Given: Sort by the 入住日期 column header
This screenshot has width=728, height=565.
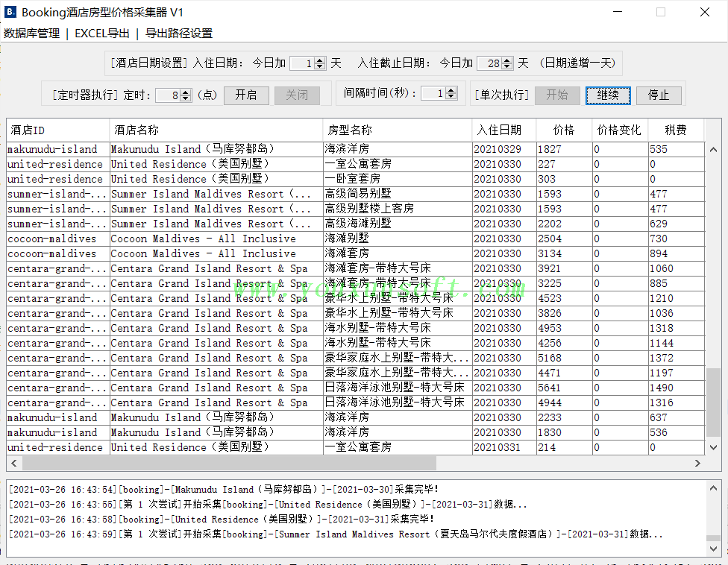Looking at the screenshot, I should (x=504, y=130).
